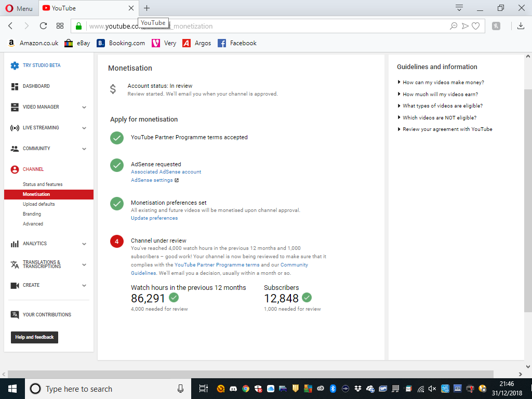Open Branding under Channel
Viewport: 532px width, 399px height.
point(32,214)
